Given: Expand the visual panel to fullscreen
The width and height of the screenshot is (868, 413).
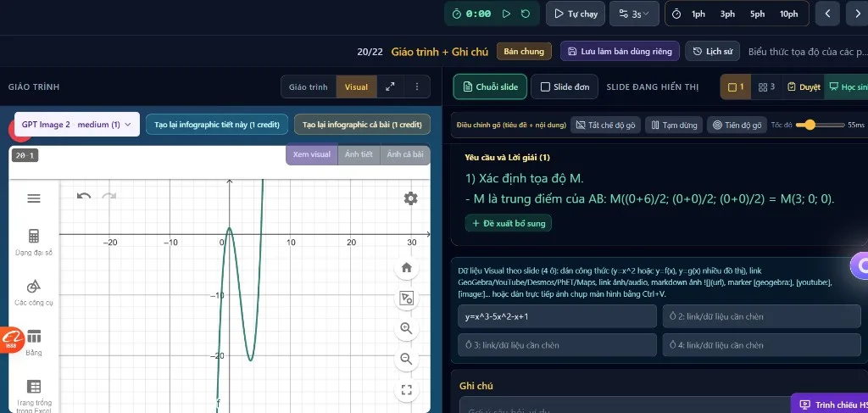Looking at the screenshot, I should tap(390, 87).
